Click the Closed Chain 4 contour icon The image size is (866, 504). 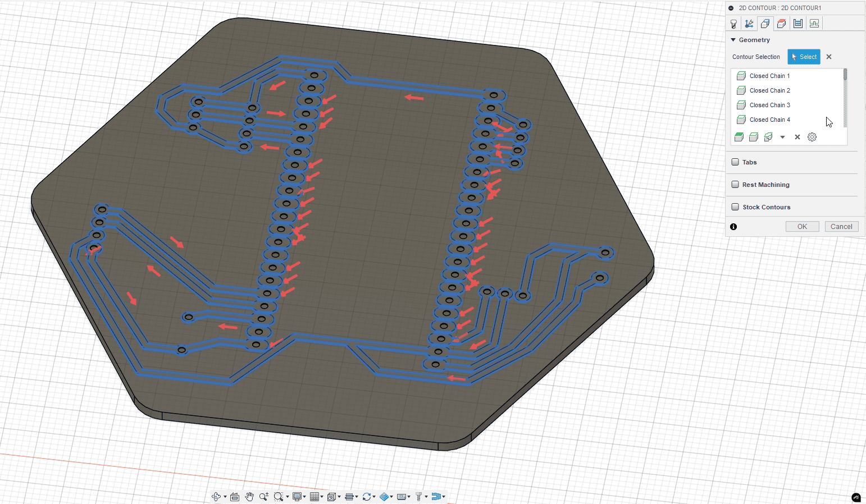(741, 120)
